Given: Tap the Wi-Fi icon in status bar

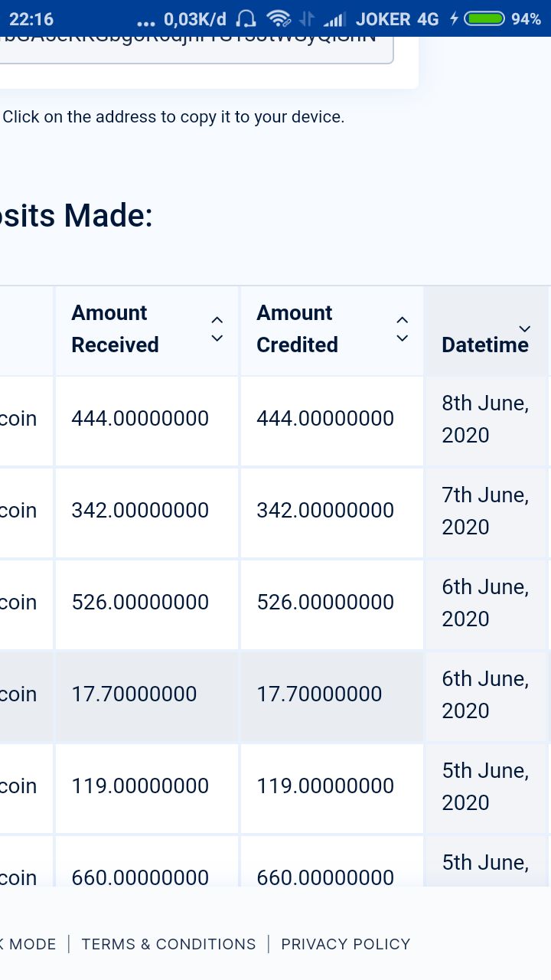Looking at the screenshot, I should tap(279, 18).
